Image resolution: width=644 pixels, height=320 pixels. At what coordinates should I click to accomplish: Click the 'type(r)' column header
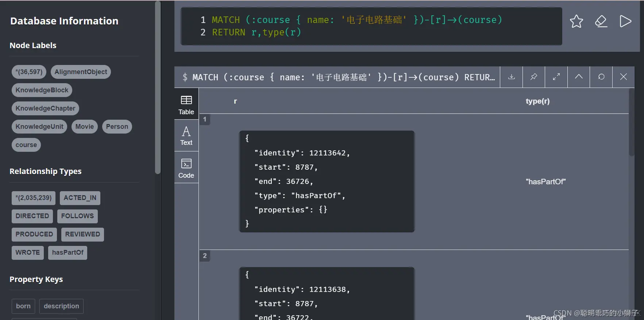pyautogui.click(x=537, y=101)
